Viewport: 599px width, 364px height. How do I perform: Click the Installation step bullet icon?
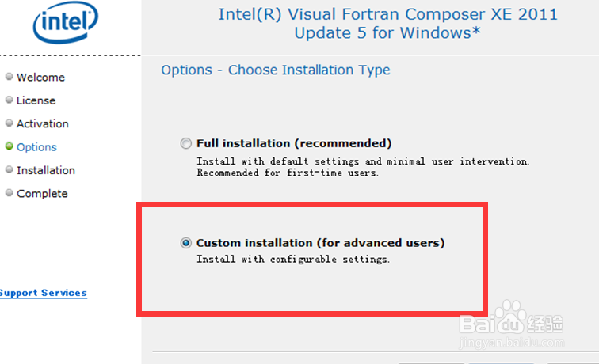[10, 169]
